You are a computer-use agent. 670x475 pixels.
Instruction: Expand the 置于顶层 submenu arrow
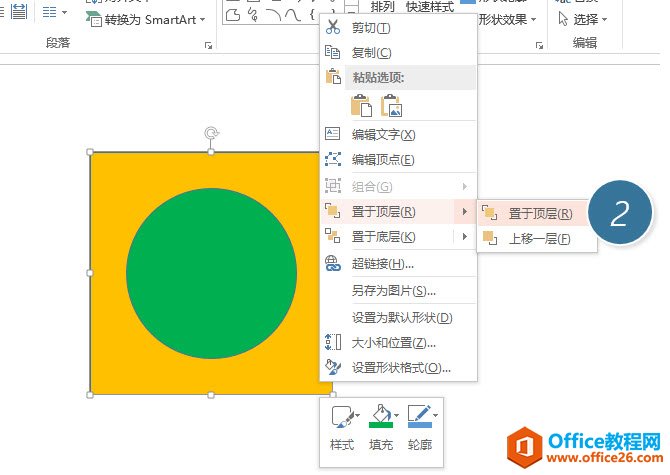coord(464,211)
